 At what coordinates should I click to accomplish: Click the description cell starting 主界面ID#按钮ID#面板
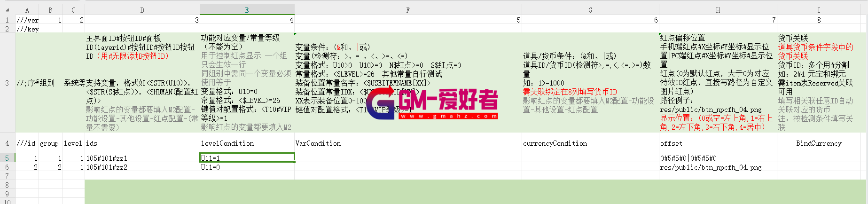142,83
